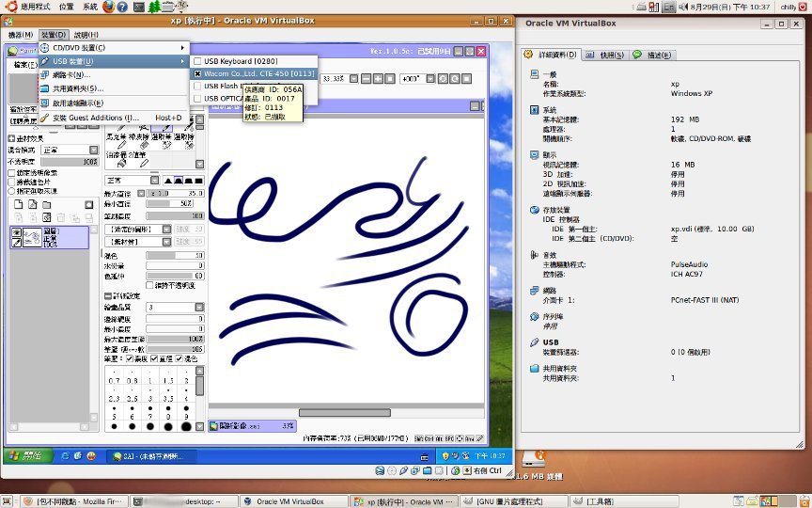The width and height of the screenshot is (812, 508).
Task: Launch Firefox from the Ubuntu top panel
Action: pos(109,7)
